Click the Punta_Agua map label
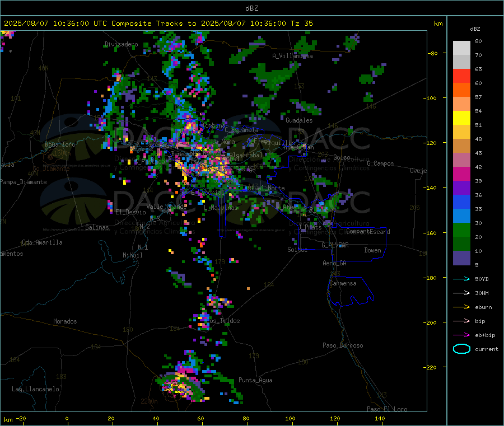 pyautogui.click(x=255, y=380)
